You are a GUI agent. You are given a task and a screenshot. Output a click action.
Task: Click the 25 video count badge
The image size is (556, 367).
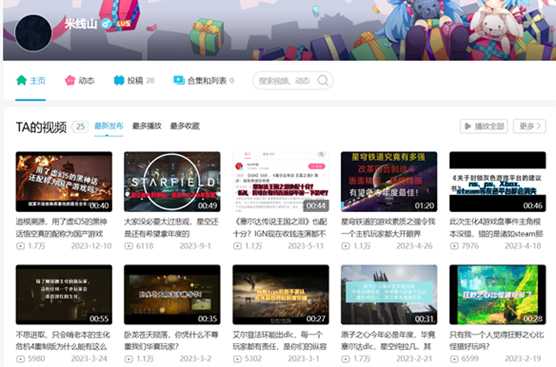80,127
